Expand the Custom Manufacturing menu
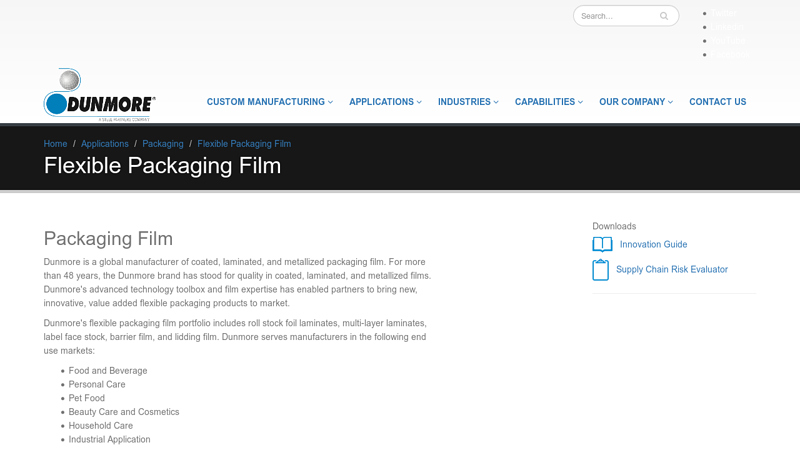Viewport: 800px width, 450px height. (270, 102)
